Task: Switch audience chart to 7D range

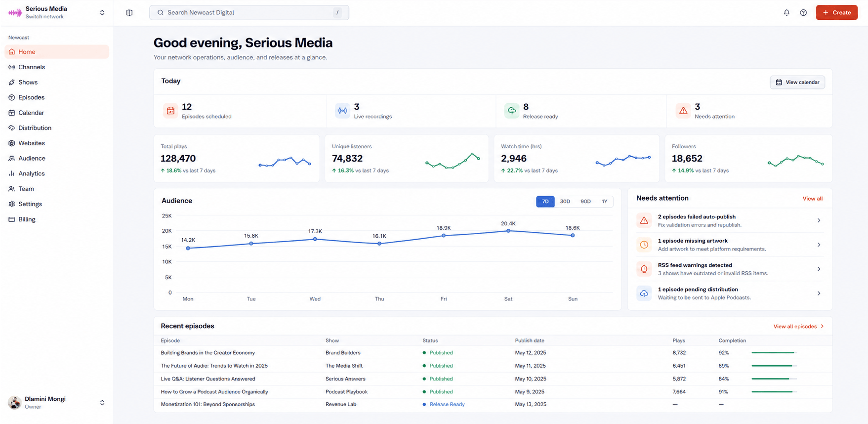Action: [545, 202]
